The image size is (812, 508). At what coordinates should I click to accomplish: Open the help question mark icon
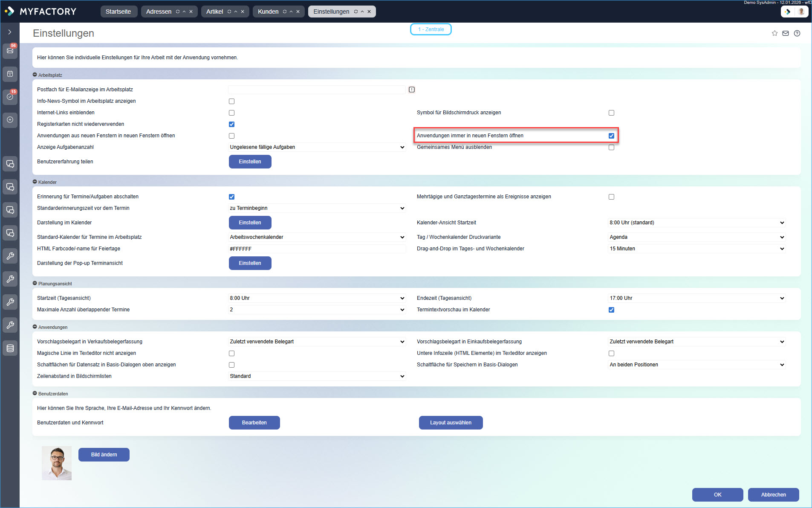click(798, 33)
